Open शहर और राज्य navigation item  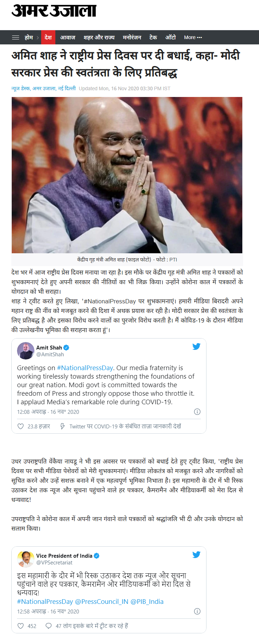click(99, 37)
